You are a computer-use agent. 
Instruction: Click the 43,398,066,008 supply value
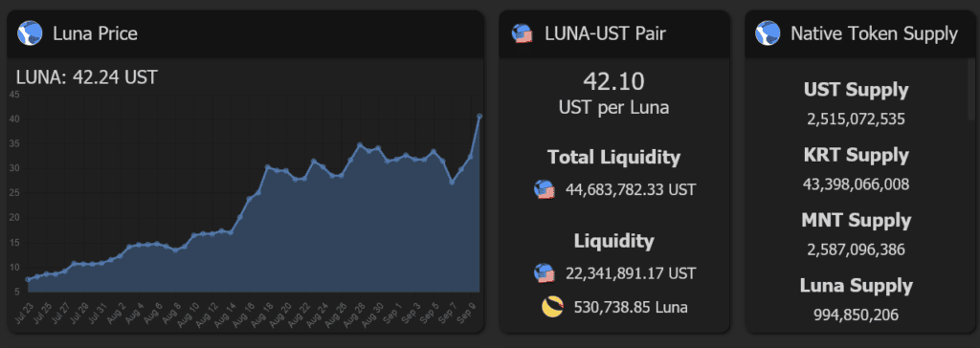[x=857, y=185]
